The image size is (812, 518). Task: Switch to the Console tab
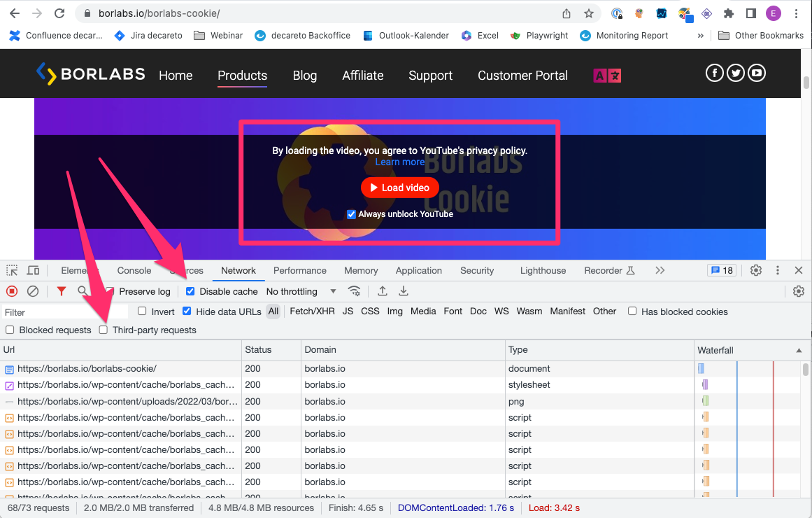click(x=134, y=271)
